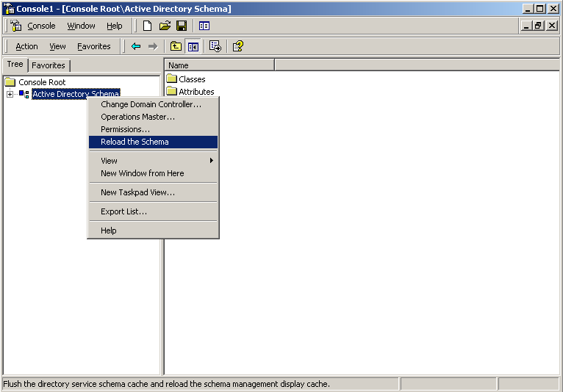This screenshot has height=392, width=563.
Task: Select Change Domain Controller from context menu
Action: (x=154, y=104)
